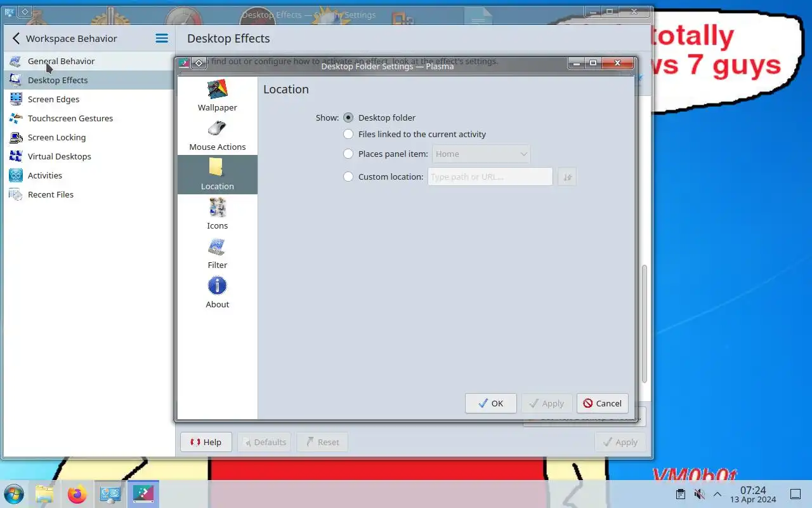Open the Desktop Folder Settings window menu icon
This screenshot has height=508, width=812.
(184, 63)
